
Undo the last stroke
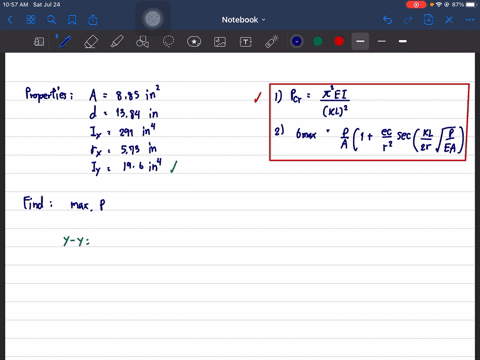387,20
